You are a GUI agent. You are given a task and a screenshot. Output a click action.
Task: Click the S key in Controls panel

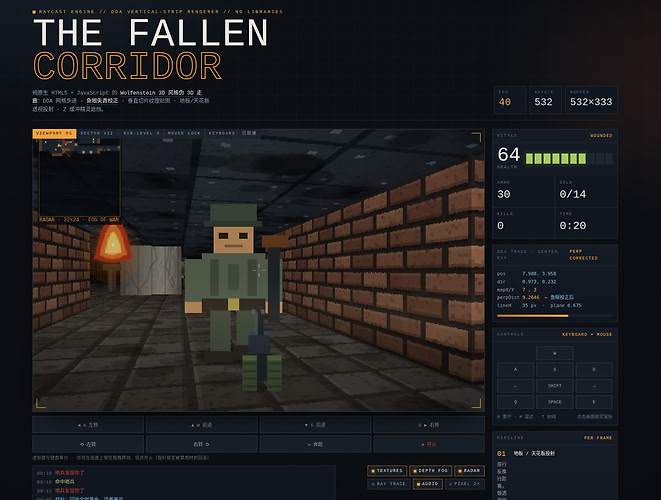[555, 369]
